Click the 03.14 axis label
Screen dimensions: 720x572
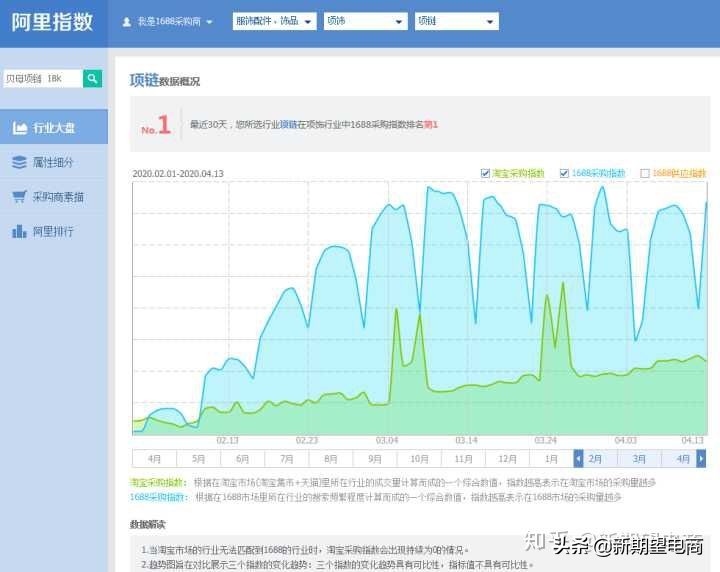coord(466,440)
